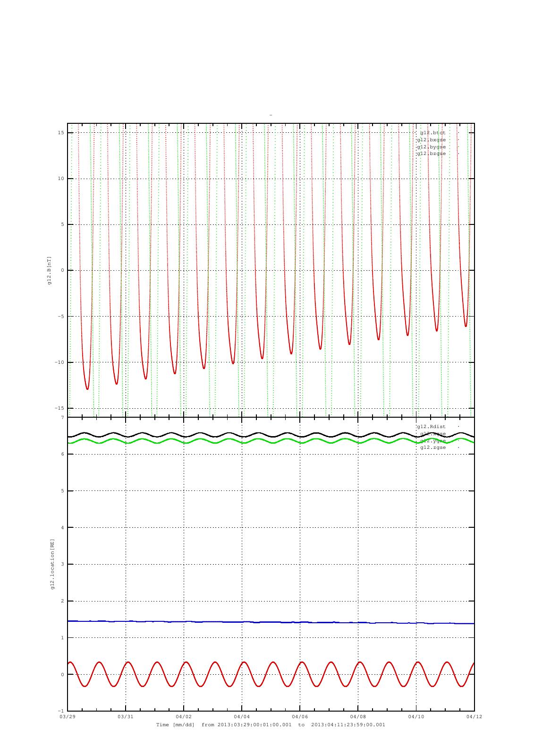
Task: Click the −1 tick label on the location axis
Action: (x=60, y=711)
